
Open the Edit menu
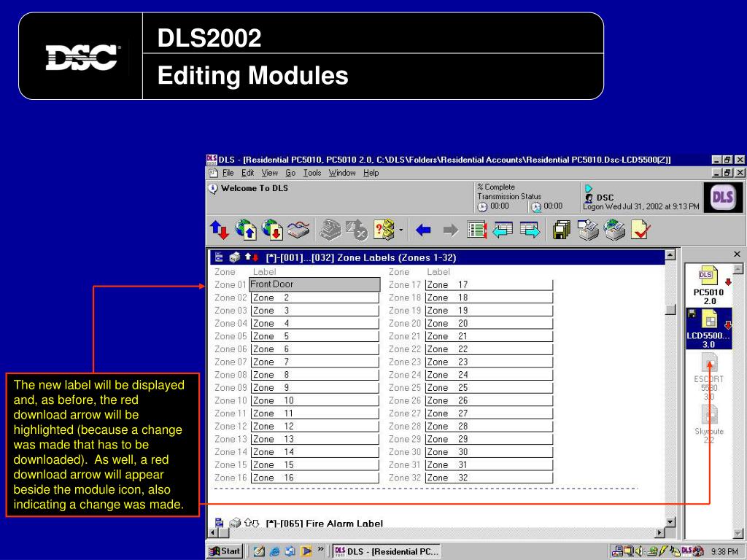tap(247, 173)
